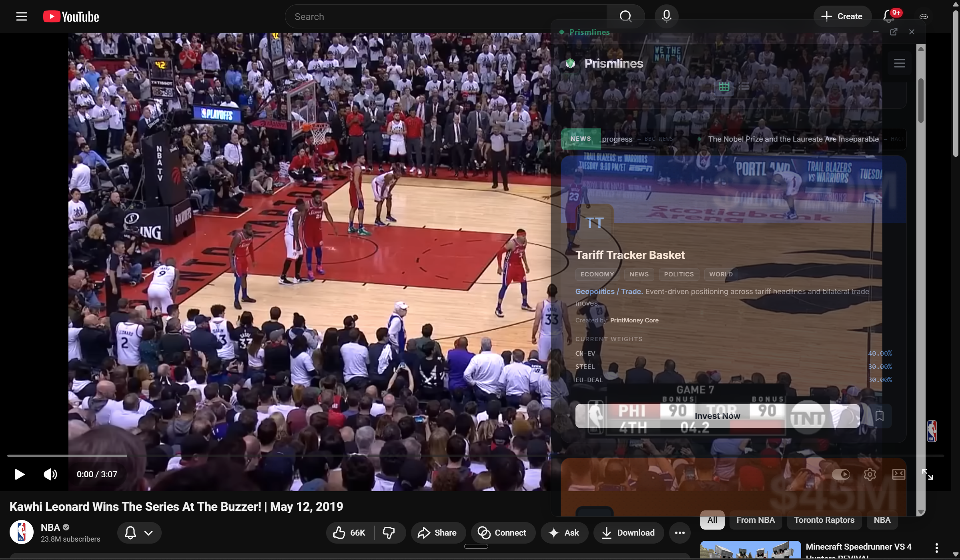Bookmark the Tariff Tracker Basket

tap(879, 416)
